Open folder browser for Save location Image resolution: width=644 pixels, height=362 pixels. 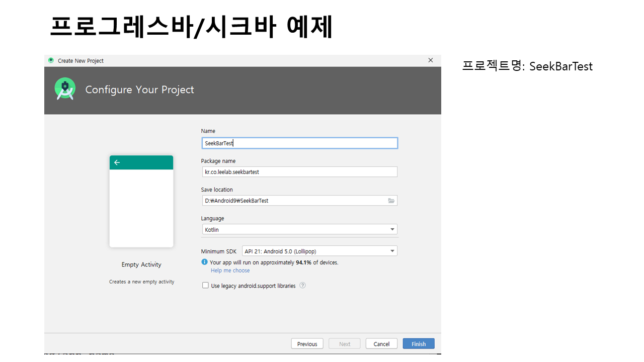point(391,201)
